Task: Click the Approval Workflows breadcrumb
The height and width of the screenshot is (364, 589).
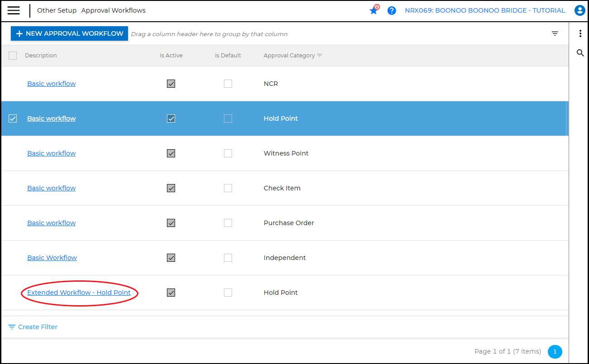Action: (x=114, y=10)
